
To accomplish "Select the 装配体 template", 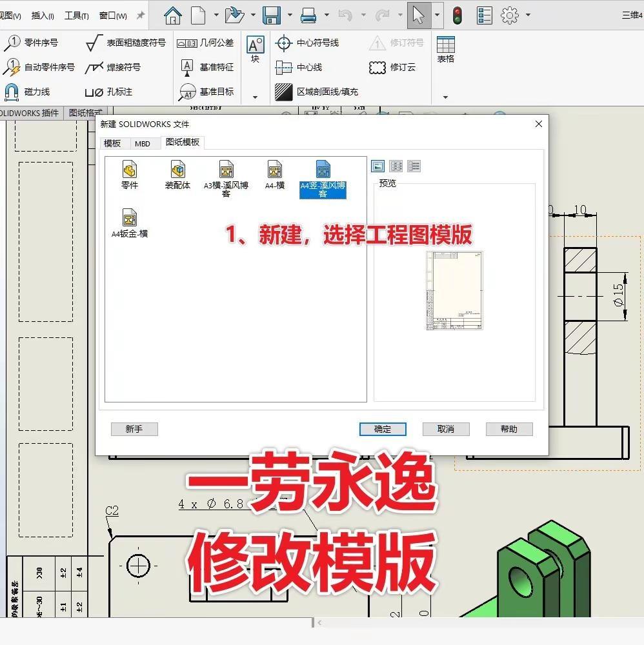I will (x=177, y=175).
